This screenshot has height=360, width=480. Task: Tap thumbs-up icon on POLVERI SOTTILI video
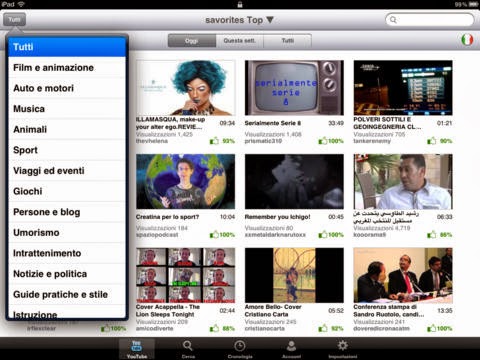click(x=432, y=141)
